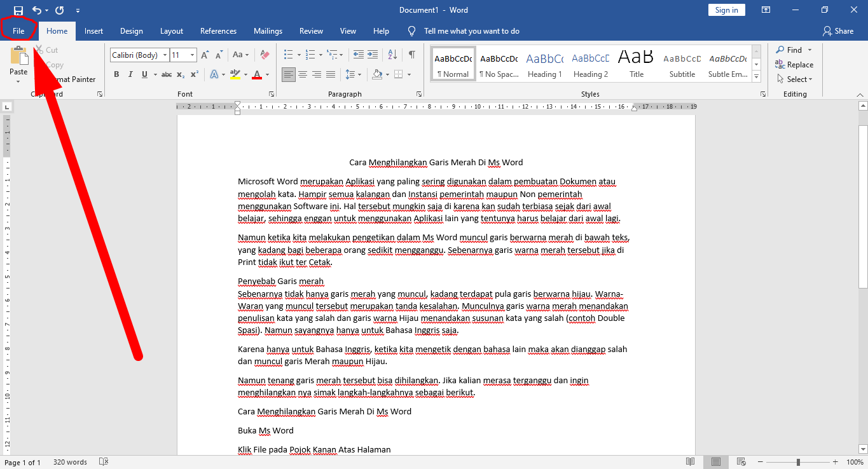This screenshot has width=868, height=469.
Task: Click Replace in Editing group
Action: coord(794,65)
